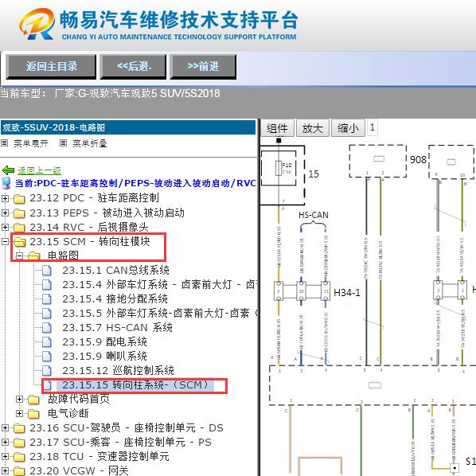Image resolution: width=476 pixels, height=476 pixels.
Task: Expand the 23.20 VCGW folder node
Action: click(5, 471)
